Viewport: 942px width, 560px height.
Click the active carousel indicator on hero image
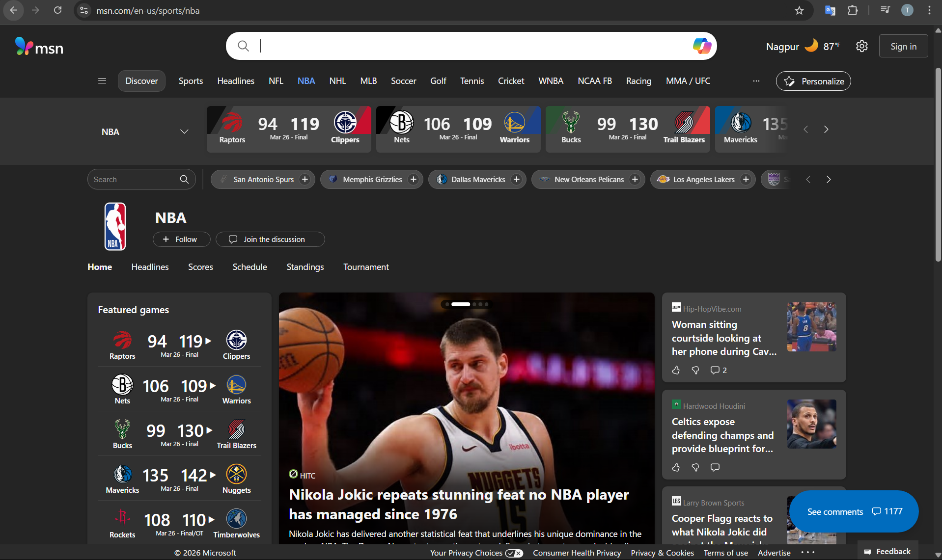click(461, 304)
